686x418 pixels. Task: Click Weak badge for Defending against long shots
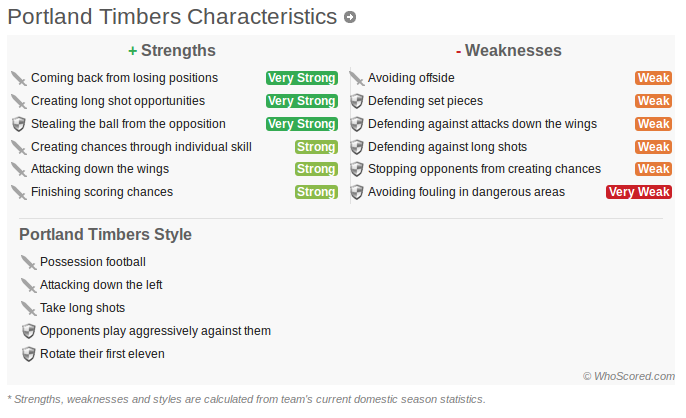[x=654, y=147]
